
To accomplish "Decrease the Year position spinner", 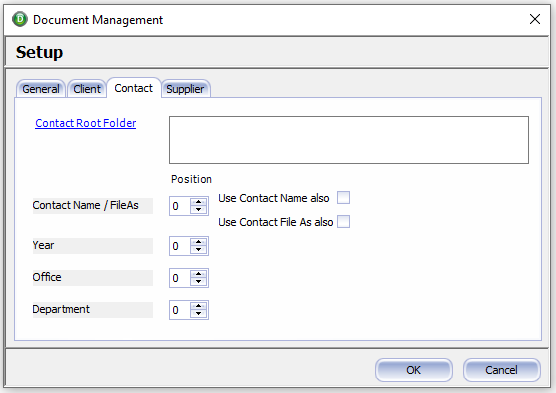I will pyautogui.click(x=198, y=250).
